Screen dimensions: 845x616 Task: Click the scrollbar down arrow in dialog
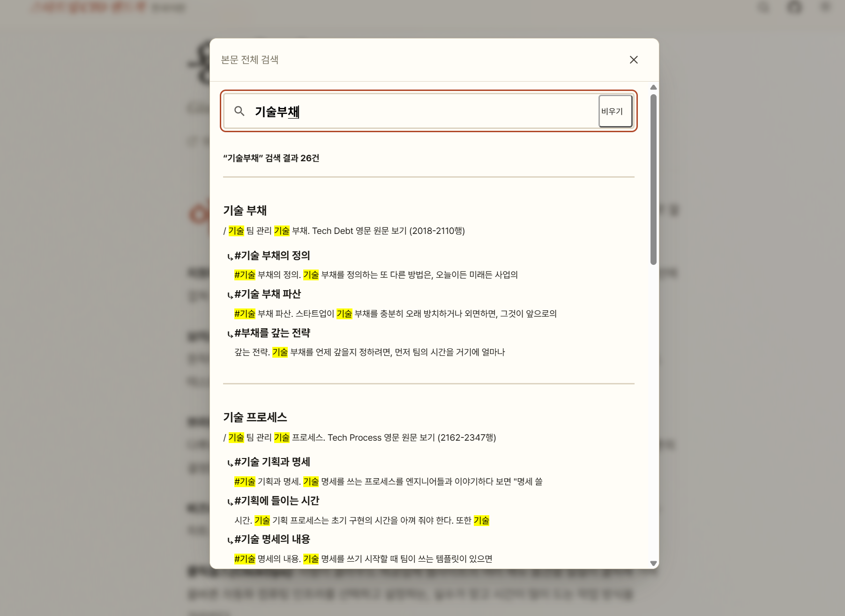point(653,563)
